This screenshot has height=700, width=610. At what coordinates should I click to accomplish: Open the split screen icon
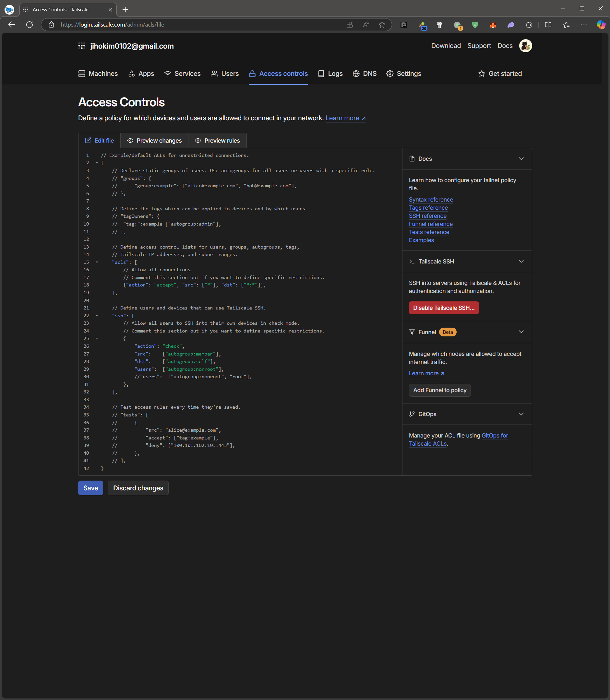coord(548,25)
